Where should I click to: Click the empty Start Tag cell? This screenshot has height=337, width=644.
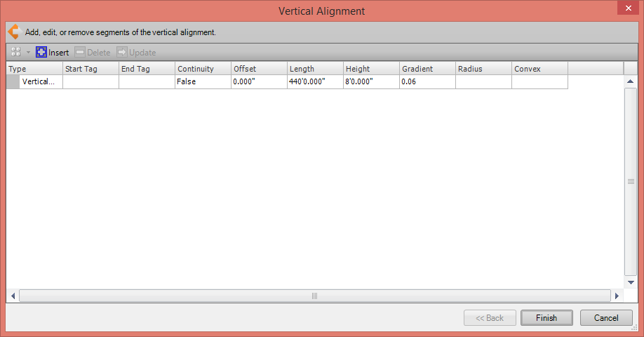[x=90, y=81]
